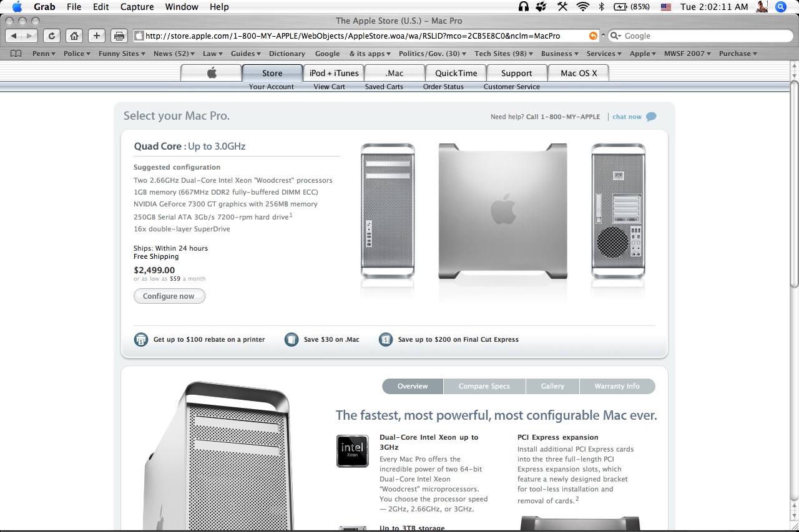Open the Dictionary bookmark
Image resolution: width=799 pixels, height=532 pixels.
click(287, 54)
